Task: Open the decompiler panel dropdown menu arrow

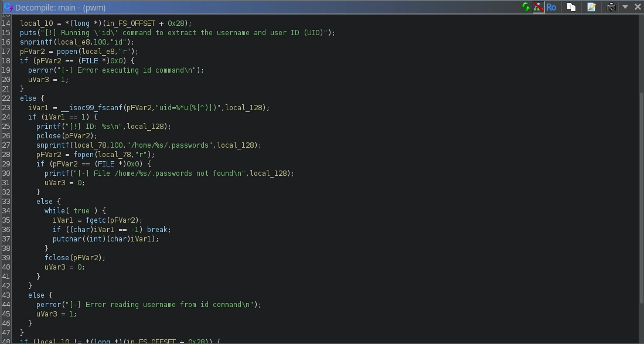Action: [625, 7]
